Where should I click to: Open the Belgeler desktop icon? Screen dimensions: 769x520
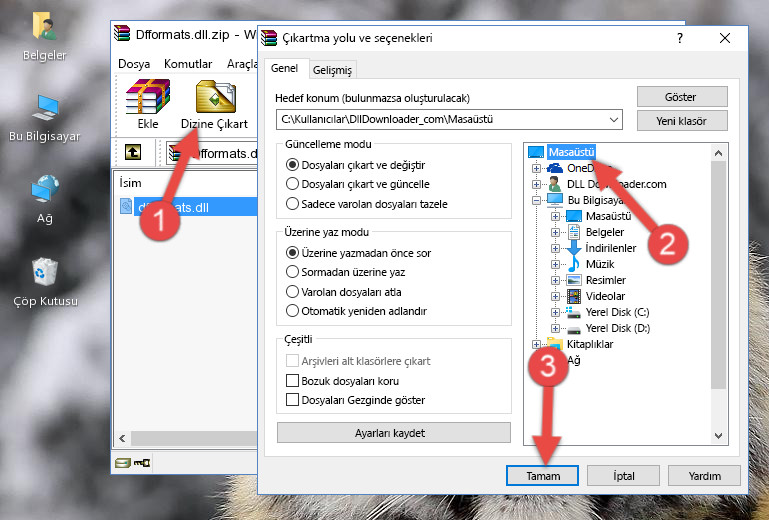[x=44, y=35]
